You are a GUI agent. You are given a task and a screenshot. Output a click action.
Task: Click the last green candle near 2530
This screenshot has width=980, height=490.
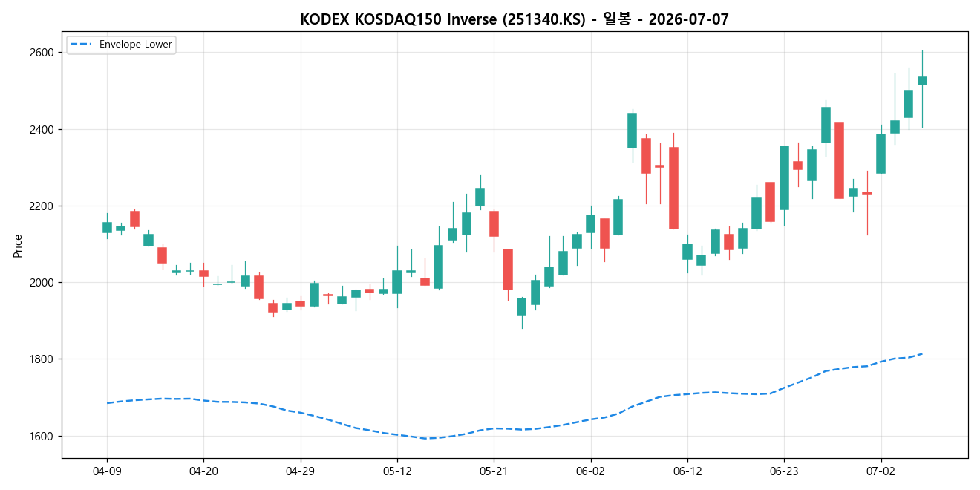point(922,81)
